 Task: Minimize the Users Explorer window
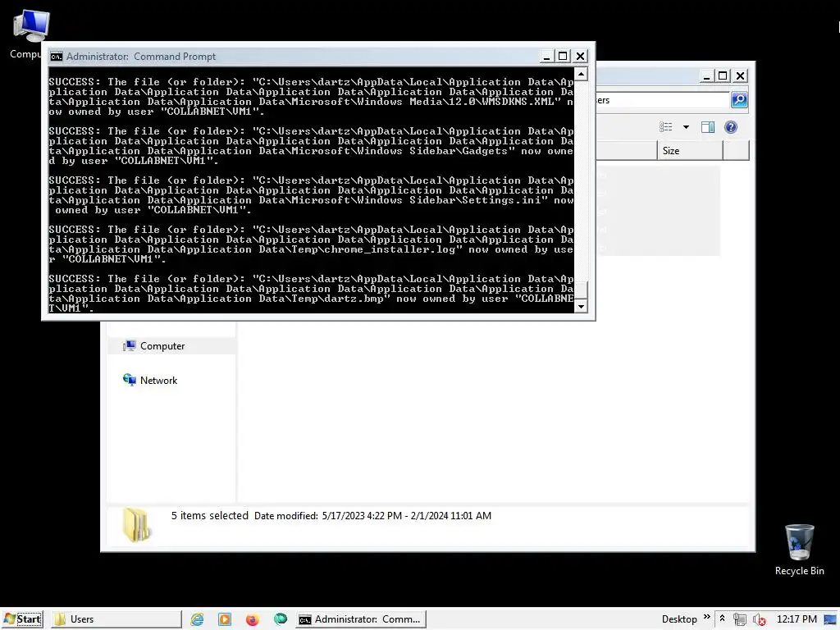(706, 76)
